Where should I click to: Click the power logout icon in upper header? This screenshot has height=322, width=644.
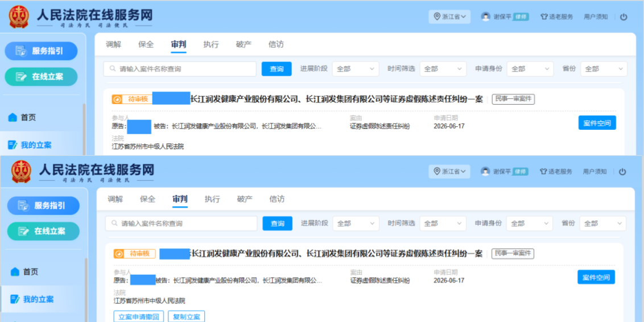pos(624,17)
